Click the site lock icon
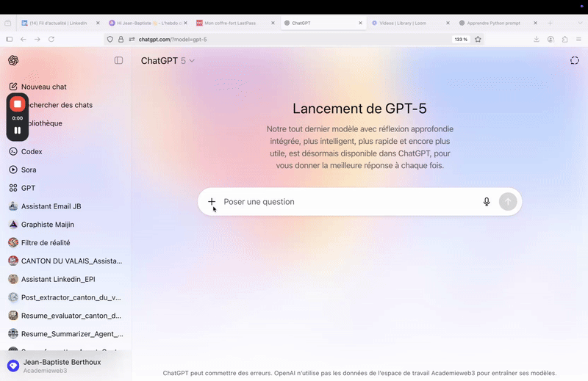The height and width of the screenshot is (381, 588). pos(121,39)
